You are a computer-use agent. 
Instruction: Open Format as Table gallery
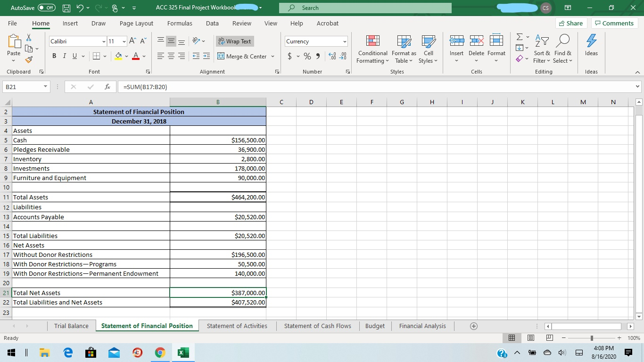click(404, 49)
